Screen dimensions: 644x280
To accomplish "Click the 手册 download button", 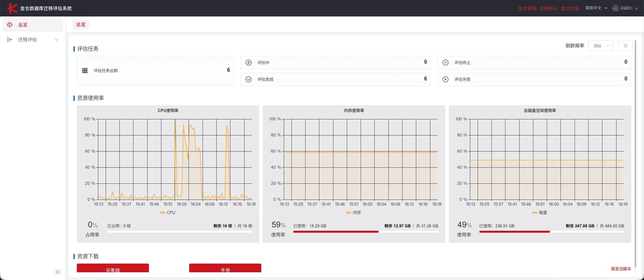I will [x=225, y=268].
